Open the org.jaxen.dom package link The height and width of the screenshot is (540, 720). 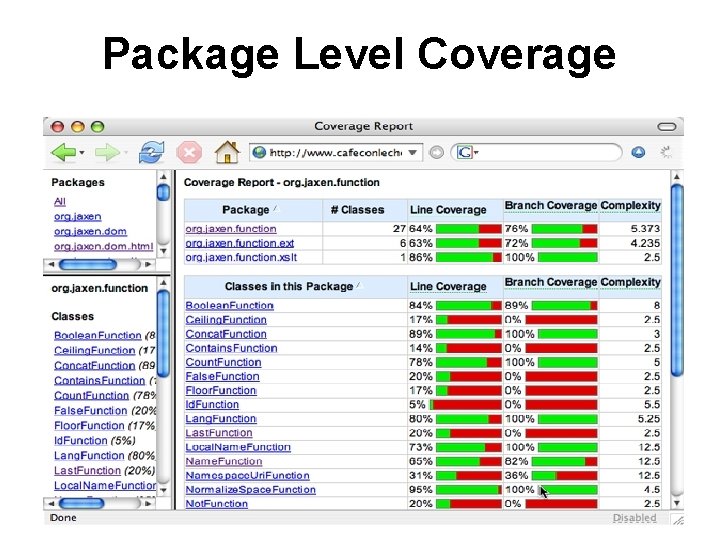tap(90, 231)
